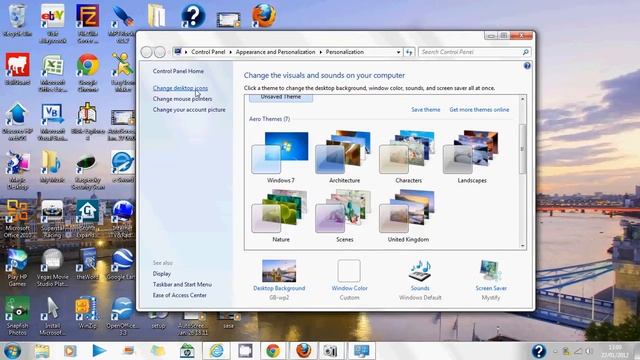The image size is (640, 360).
Task: Expand the arrow after Appearance and Personalization
Action: [x=320, y=52]
